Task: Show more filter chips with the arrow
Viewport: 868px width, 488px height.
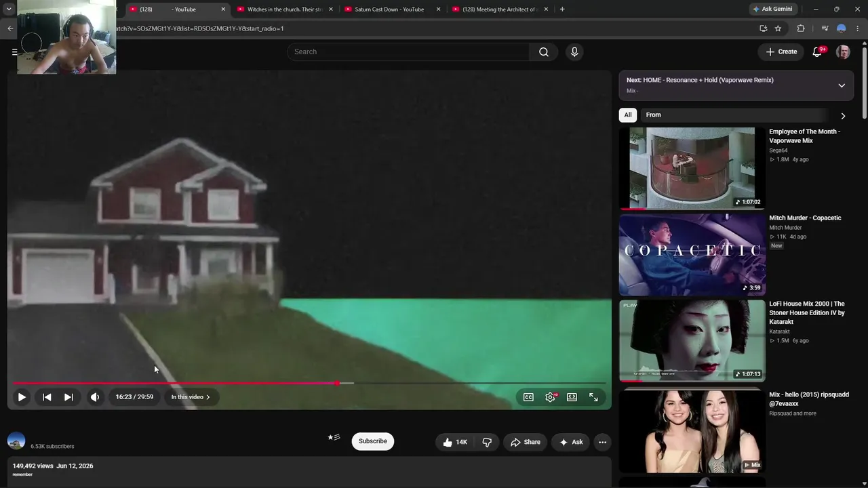Action: click(x=843, y=116)
